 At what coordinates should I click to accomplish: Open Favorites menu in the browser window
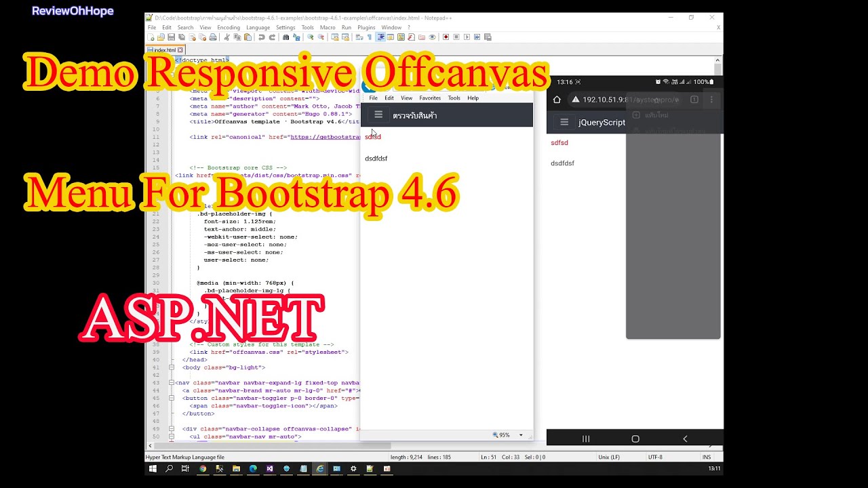[x=430, y=98]
